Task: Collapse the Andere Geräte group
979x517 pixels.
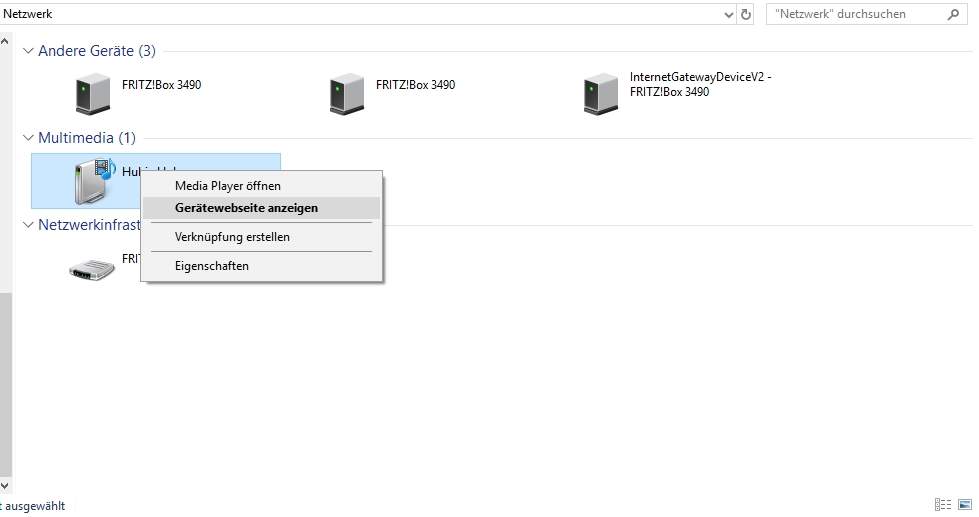Action: click(27, 51)
